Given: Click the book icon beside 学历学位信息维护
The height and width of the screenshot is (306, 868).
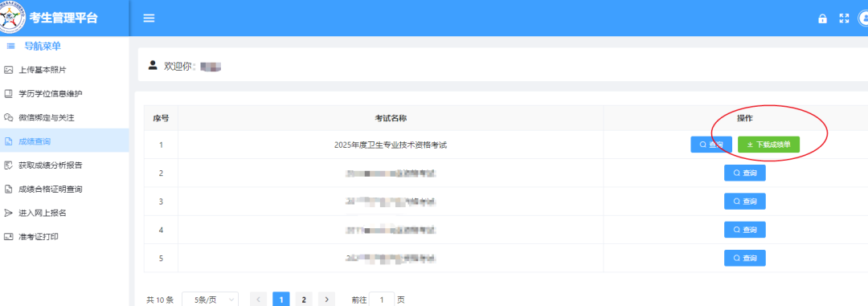Looking at the screenshot, I should coord(8,93).
